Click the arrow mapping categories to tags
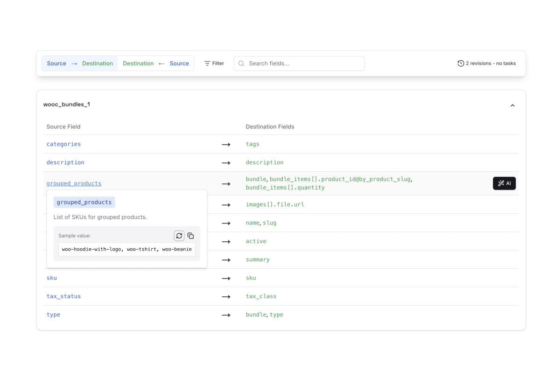The height and width of the screenshot is (392, 560). pos(227,144)
